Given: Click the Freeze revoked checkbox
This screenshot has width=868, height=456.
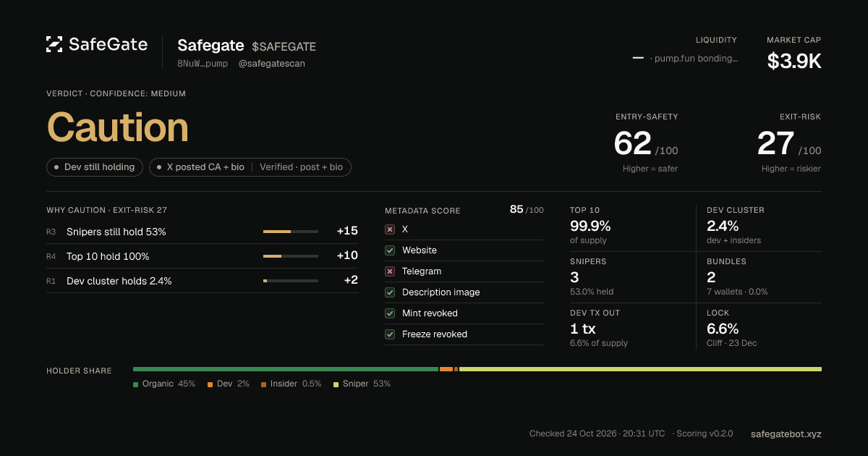Looking at the screenshot, I should (390, 334).
